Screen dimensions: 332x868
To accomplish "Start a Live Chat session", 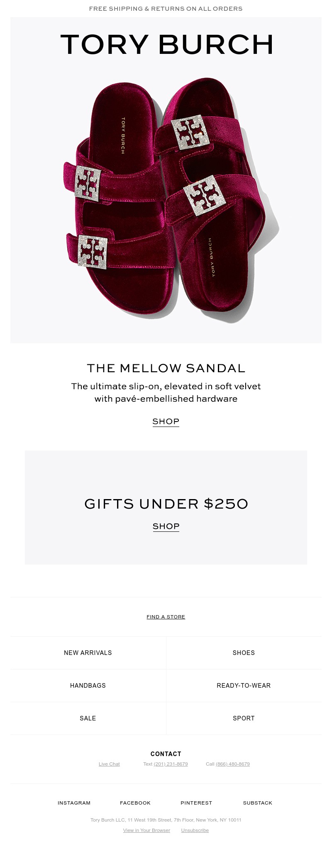I will coord(109,764).
